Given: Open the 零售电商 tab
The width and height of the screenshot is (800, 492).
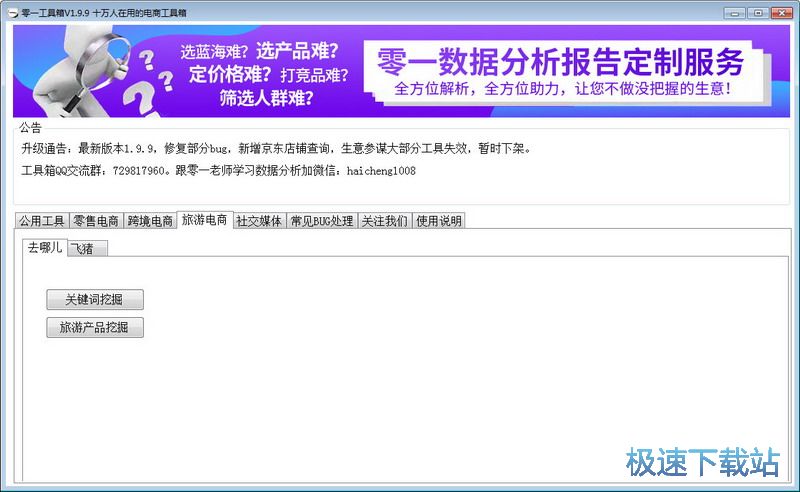Looking at the screenshot, I should pos(96,221).
